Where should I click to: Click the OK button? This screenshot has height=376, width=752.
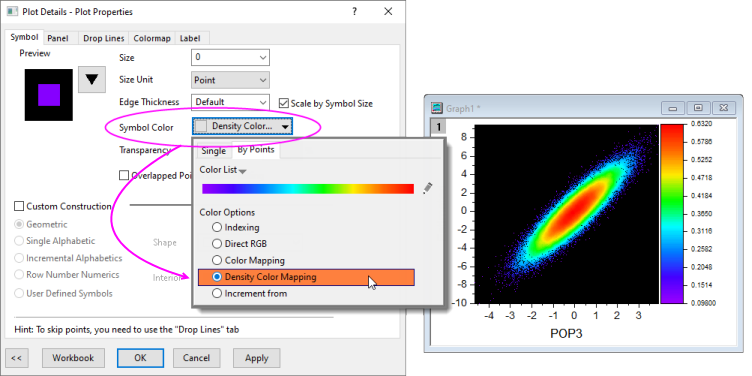[x=141, y=358]
